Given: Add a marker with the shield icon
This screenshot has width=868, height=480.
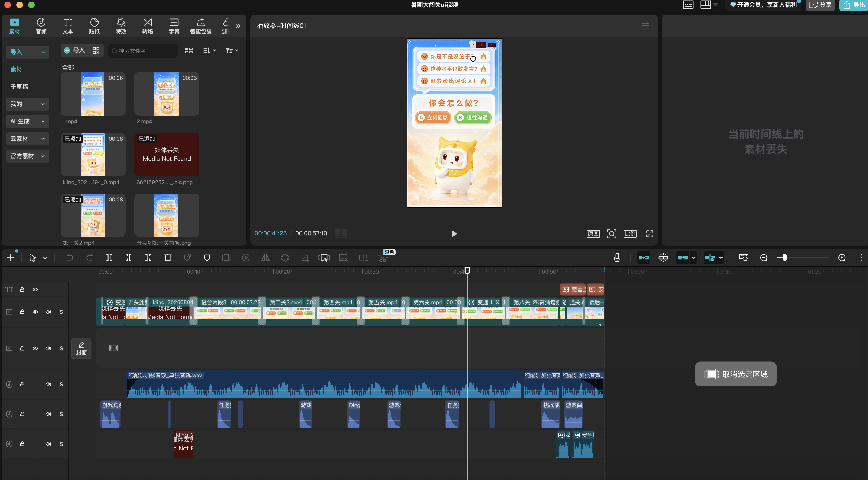Looking at the screenshot, I should click(x=207, y=258).
